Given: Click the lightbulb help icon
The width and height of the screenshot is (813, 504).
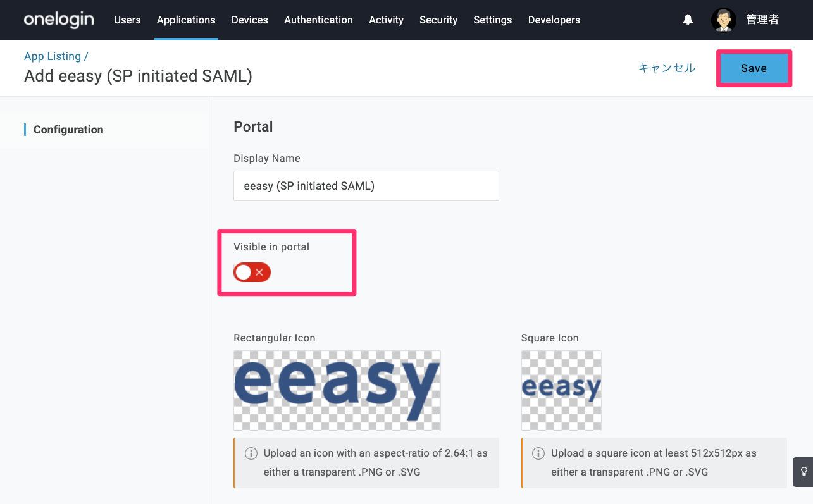Looking at the screenshot, I should coord(804,472).
